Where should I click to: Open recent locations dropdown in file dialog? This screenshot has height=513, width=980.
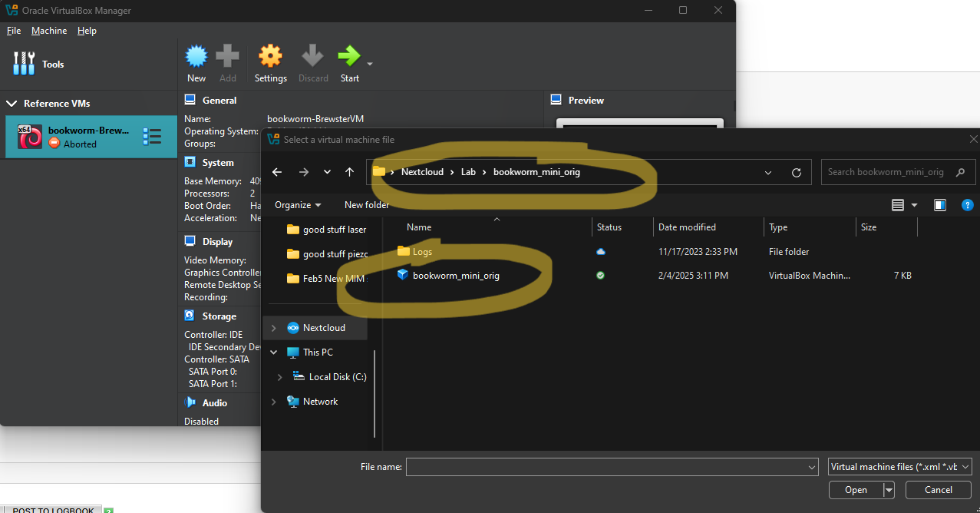(x=327, y=172)
